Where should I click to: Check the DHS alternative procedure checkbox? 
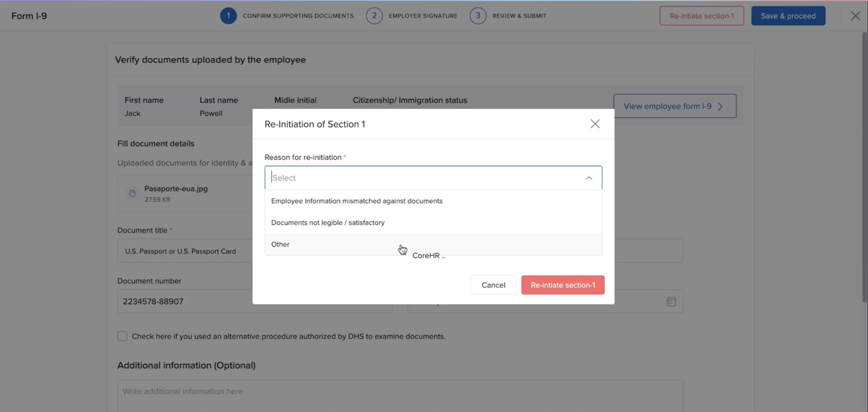(122, 336)
